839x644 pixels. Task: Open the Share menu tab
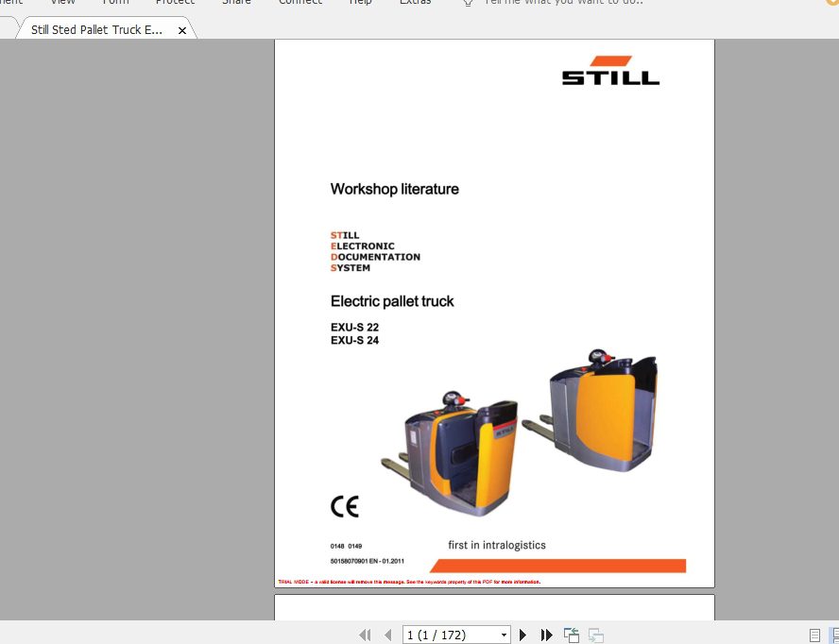coord(236,2)
